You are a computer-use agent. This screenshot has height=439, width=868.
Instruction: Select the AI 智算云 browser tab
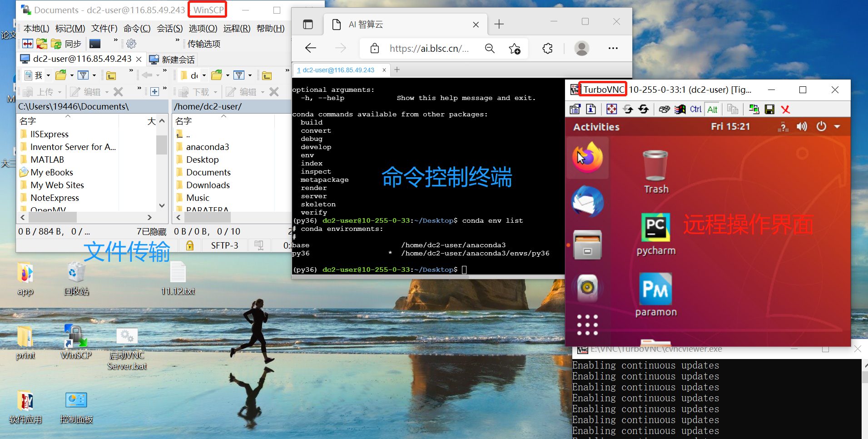point(405,25)
